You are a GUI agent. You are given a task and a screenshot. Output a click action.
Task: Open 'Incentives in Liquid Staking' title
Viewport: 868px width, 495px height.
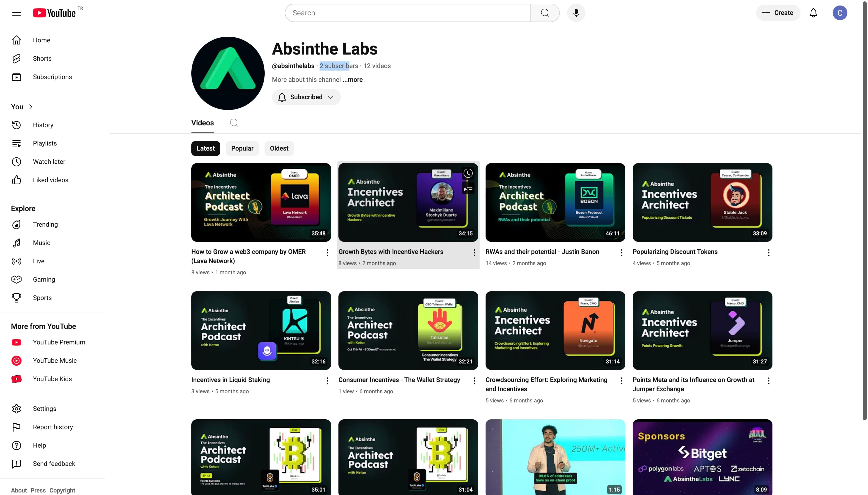[x=231, y=380]
